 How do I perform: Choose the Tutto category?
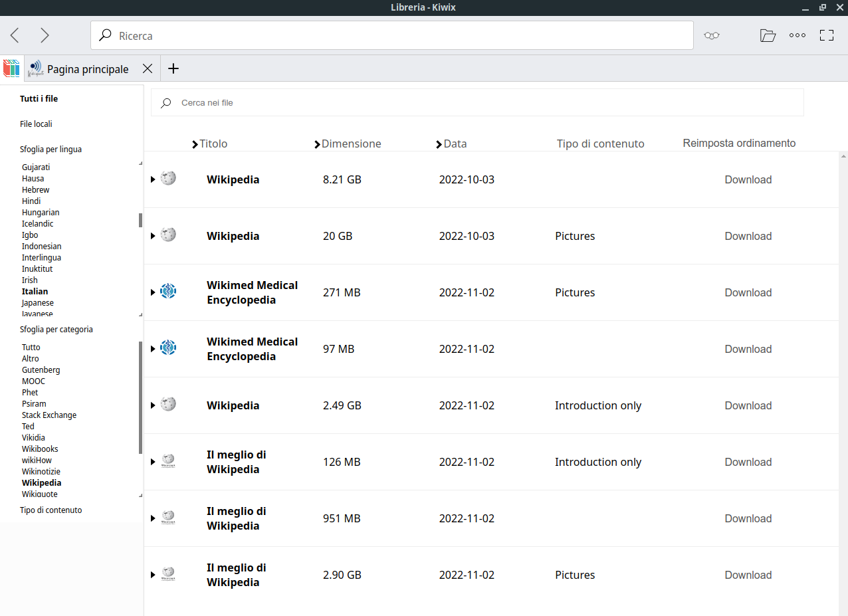click(x=31, y=347)
